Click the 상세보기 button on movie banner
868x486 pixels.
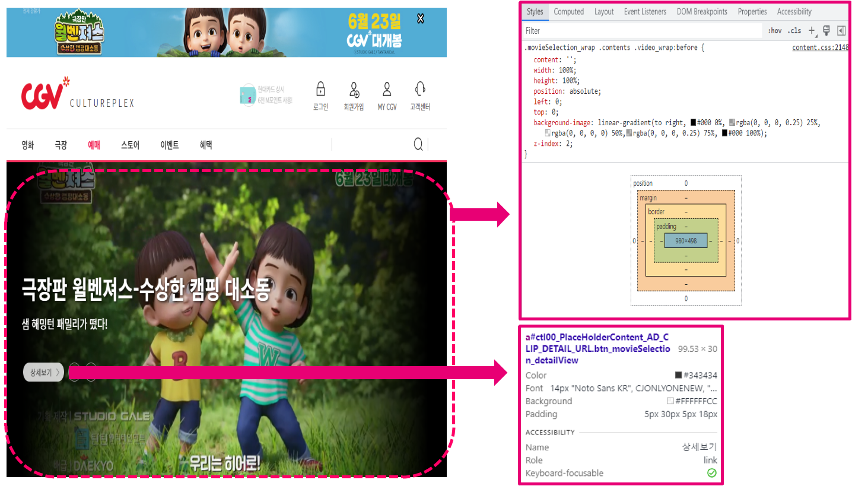click(x=44, y=372)
